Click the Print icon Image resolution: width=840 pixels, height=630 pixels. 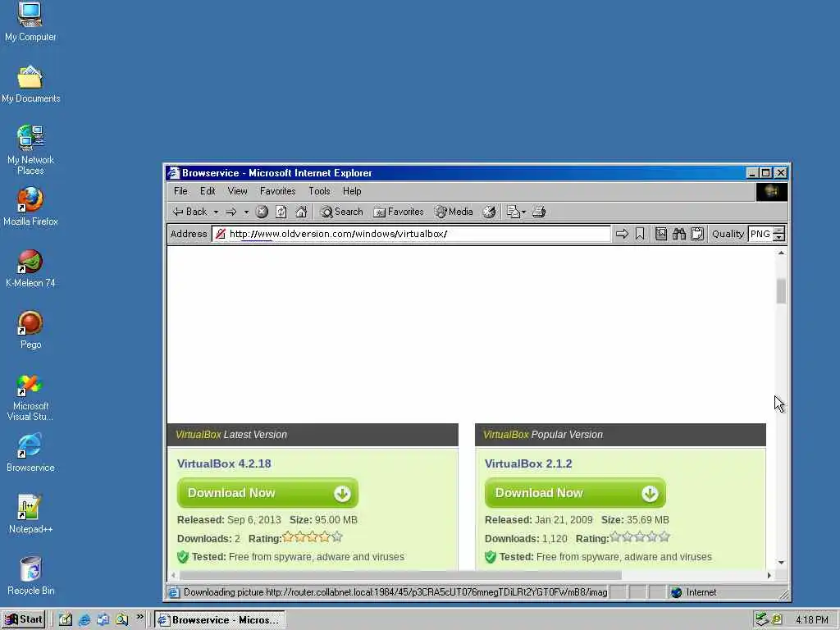point(539,212)
